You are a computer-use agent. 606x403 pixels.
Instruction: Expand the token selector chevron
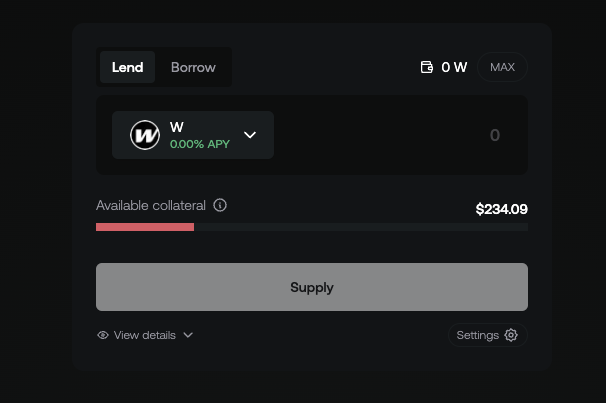pyautogui.click(x=250, y=135)
